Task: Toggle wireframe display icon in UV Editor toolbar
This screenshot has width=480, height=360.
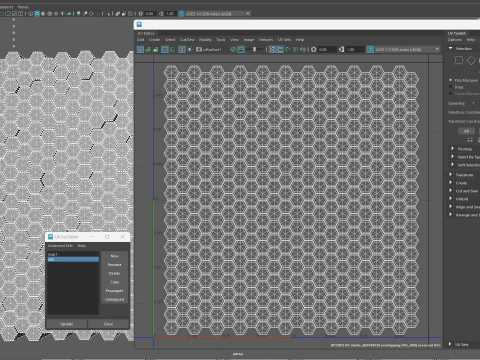Action: point(140,49)
